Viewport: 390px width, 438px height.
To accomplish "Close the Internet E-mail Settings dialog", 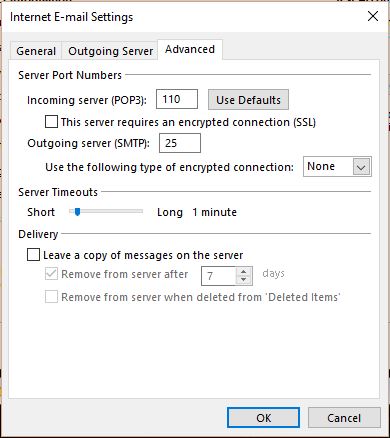I will click(373, 16).
